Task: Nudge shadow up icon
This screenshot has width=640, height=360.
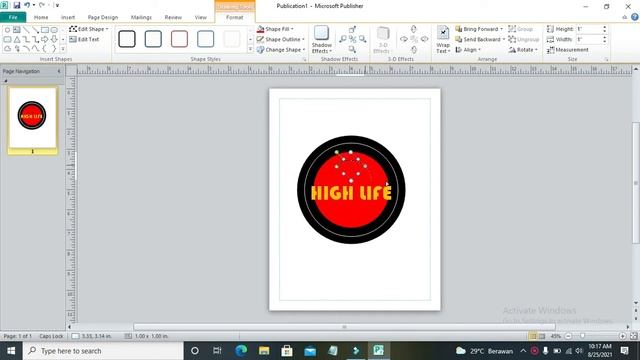Action: point(352,29)
